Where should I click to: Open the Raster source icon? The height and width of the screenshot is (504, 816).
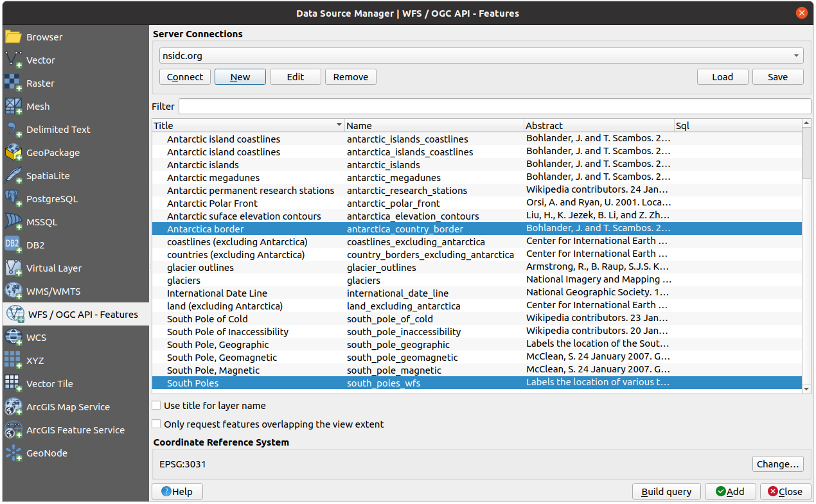[x=13, y=83]
